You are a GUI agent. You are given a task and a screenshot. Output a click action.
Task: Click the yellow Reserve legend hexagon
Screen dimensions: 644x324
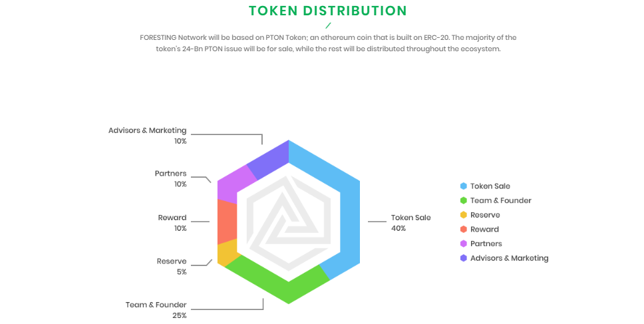463,215
